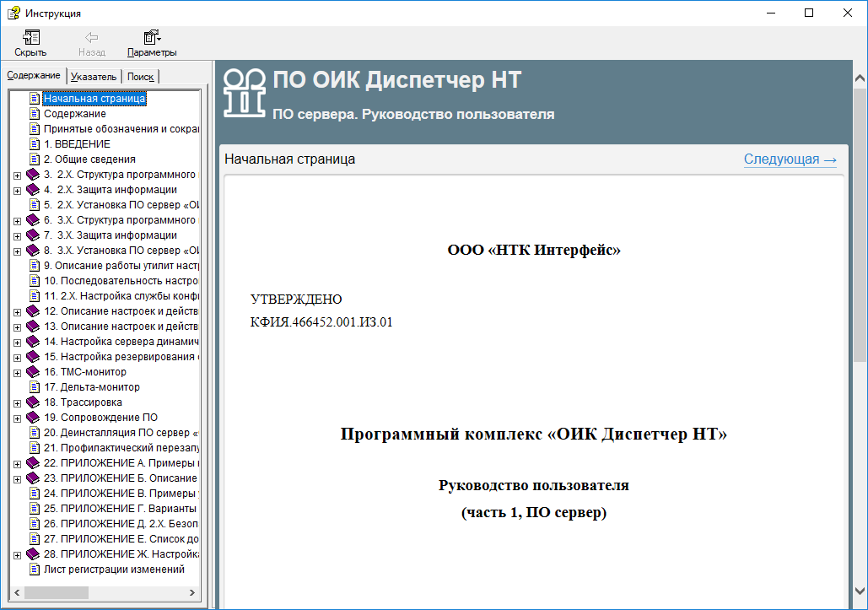Open the Поиск tab
This screenshot has width=868, height=610.
tap(140, 77)
